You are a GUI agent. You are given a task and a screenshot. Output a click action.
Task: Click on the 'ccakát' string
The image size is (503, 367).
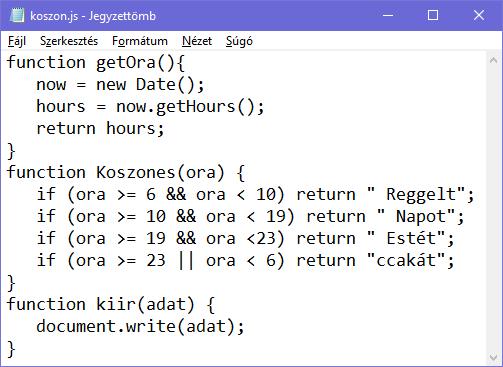406,261
